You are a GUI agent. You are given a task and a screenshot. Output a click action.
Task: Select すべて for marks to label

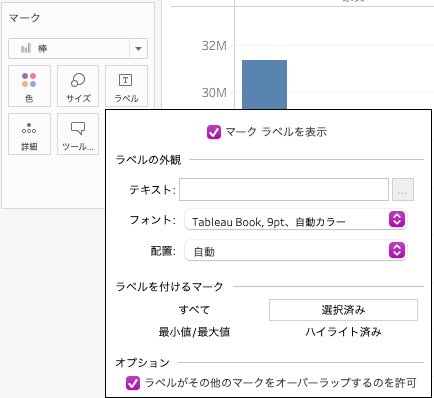coord(194,310)
